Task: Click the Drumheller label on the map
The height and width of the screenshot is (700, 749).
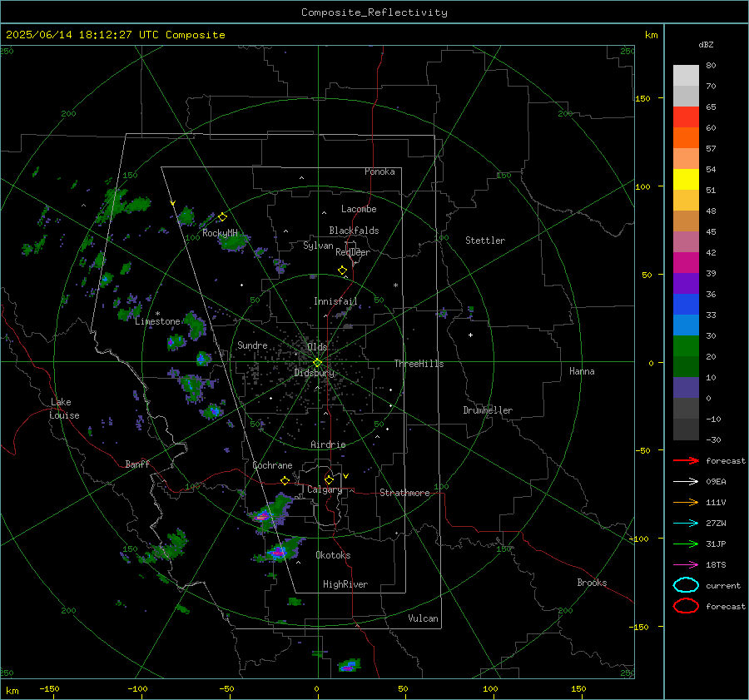Action: pos(488,410)
